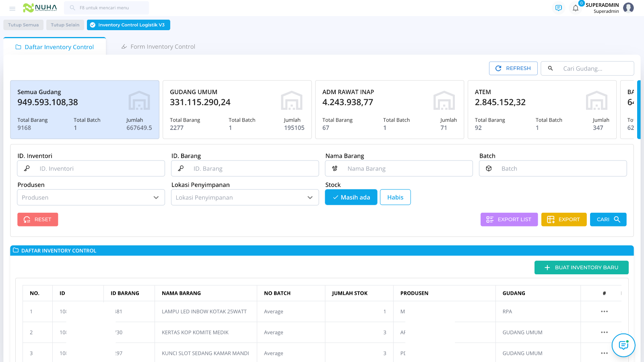Viewport: 644px width, 362px height.
Task: Expand the Produsen dropdown
Action: [91, 197]
